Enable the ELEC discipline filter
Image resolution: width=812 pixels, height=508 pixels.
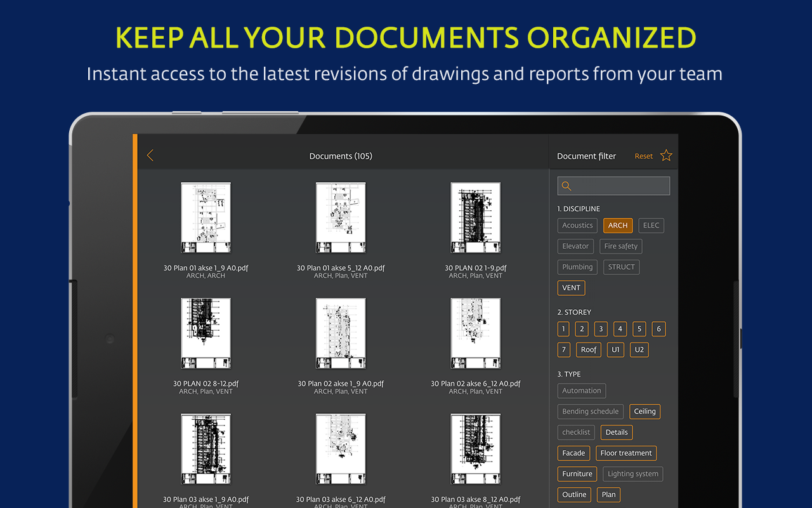coord(651,225)
